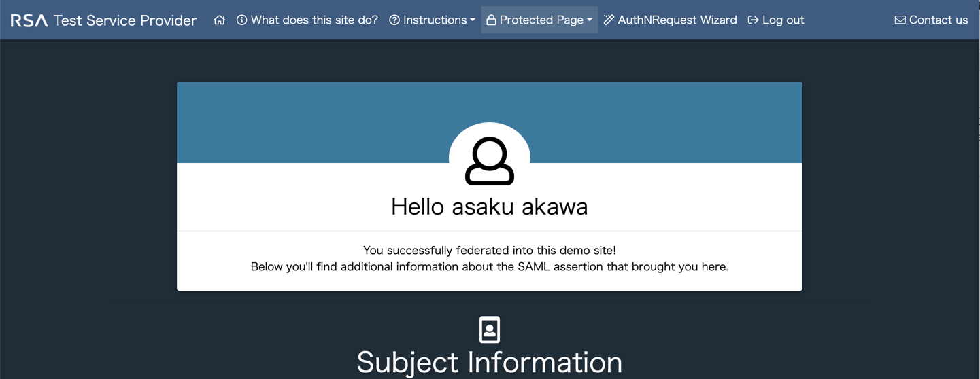Screen dimensions: 980x379
Task: Click the RSA logo
Action: [29, 20]
